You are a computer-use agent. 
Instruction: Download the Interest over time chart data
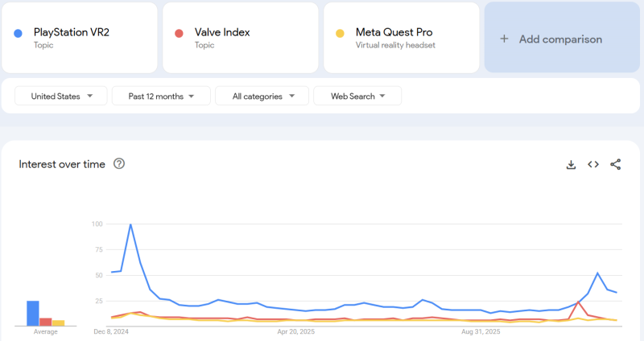point(571,164)
